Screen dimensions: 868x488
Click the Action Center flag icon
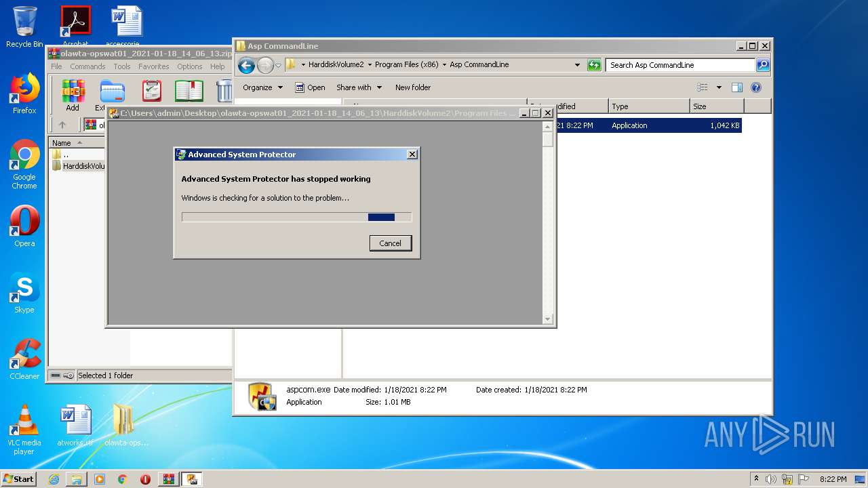[804, 479]
